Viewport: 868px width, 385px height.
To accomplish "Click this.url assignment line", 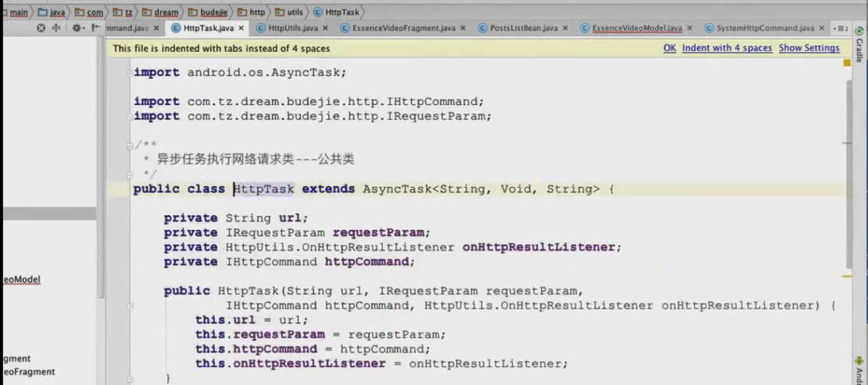I will pyautogui.click(x=252, y=320).
